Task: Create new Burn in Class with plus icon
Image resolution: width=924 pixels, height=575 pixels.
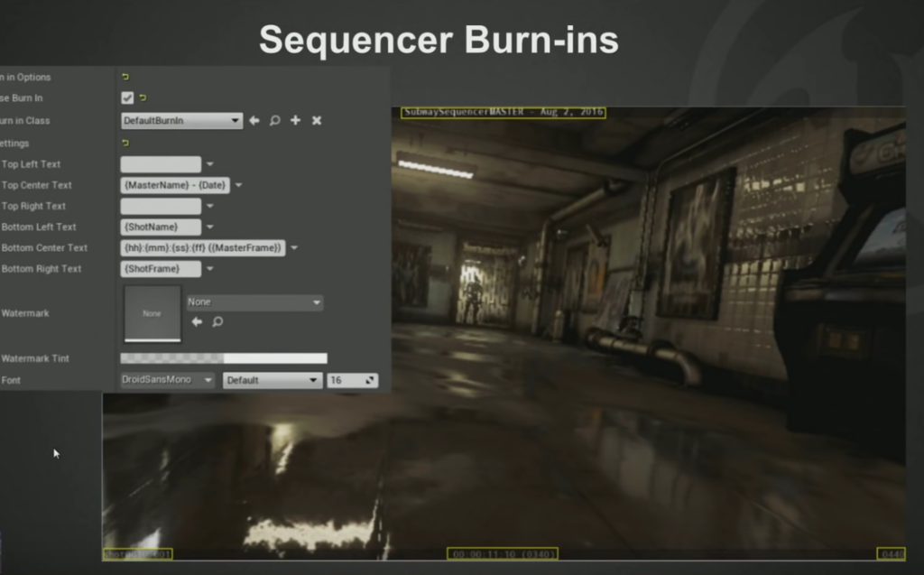Action: [295, 120]
